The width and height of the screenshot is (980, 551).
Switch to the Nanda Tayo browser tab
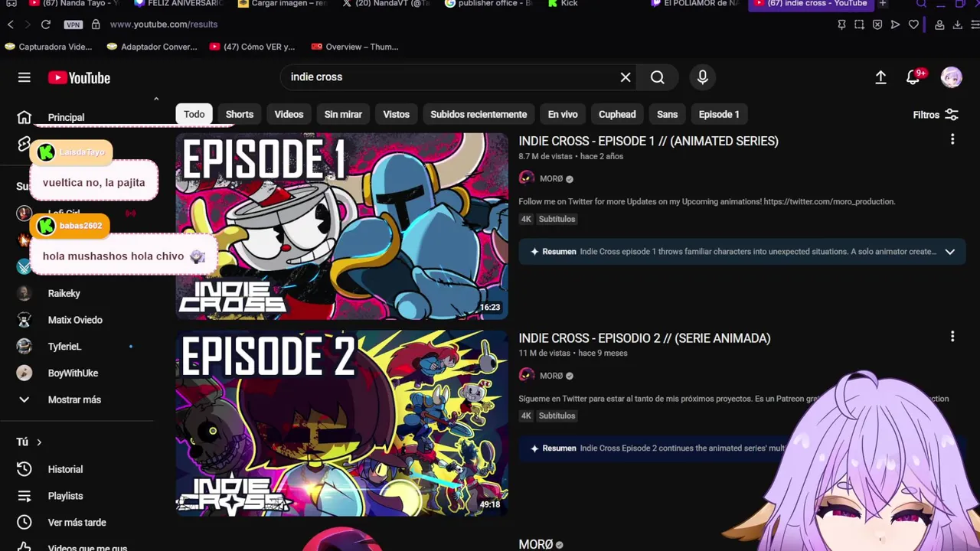(73, 4)
